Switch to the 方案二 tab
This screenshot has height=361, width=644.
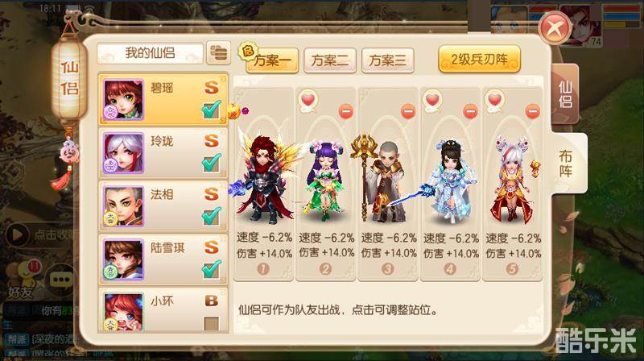click(x=330, y=61)
